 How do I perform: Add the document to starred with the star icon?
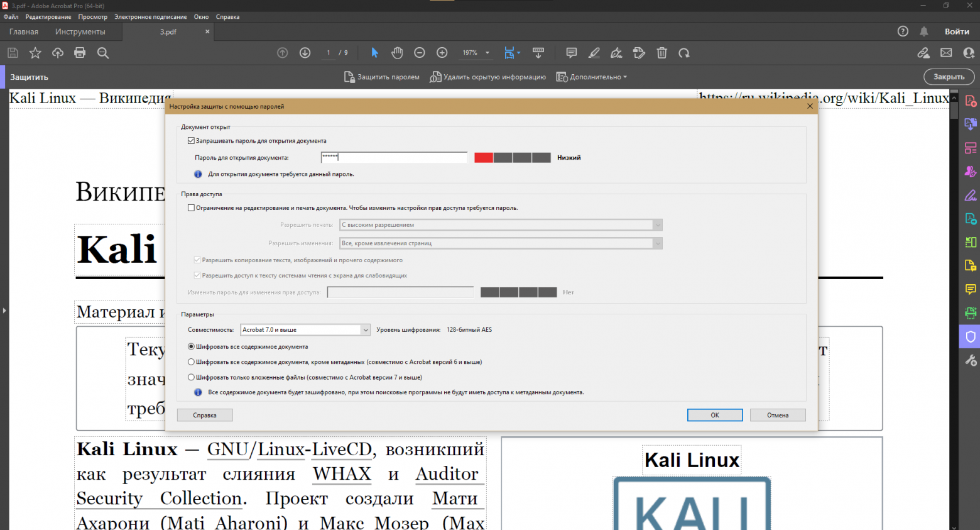35,53
